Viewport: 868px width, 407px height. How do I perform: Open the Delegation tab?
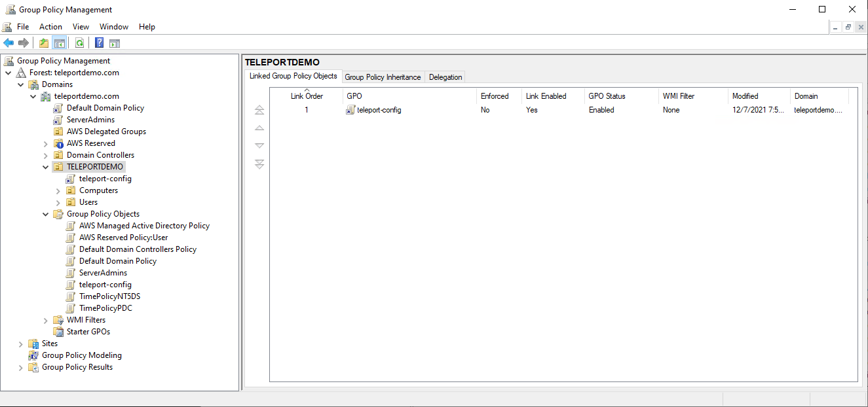[x=445, y=77]
